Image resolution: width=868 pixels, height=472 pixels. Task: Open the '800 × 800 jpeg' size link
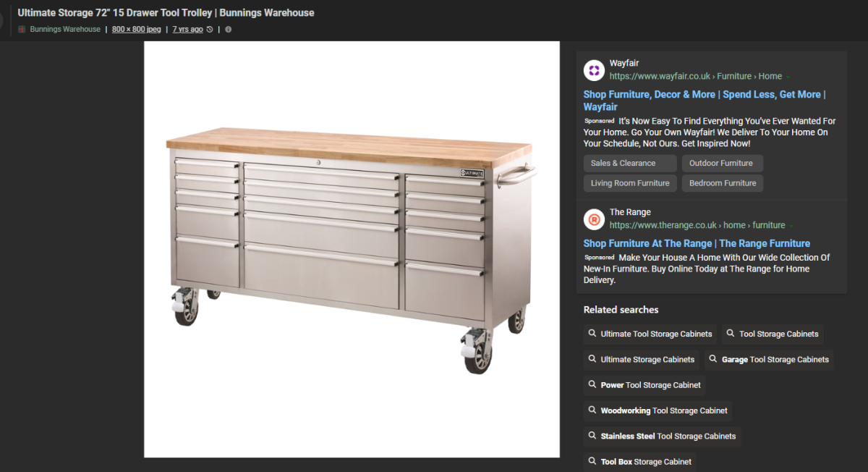pos(137,30)
